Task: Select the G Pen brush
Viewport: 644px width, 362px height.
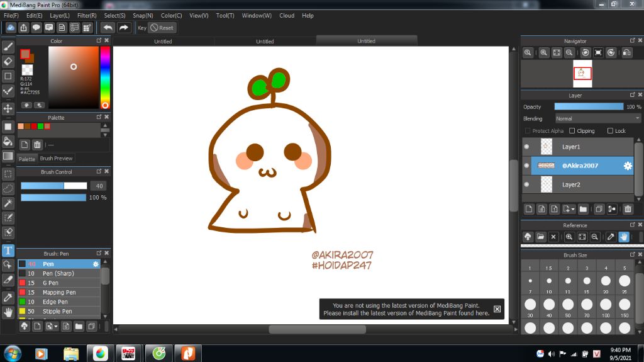Action: point(58,283)
